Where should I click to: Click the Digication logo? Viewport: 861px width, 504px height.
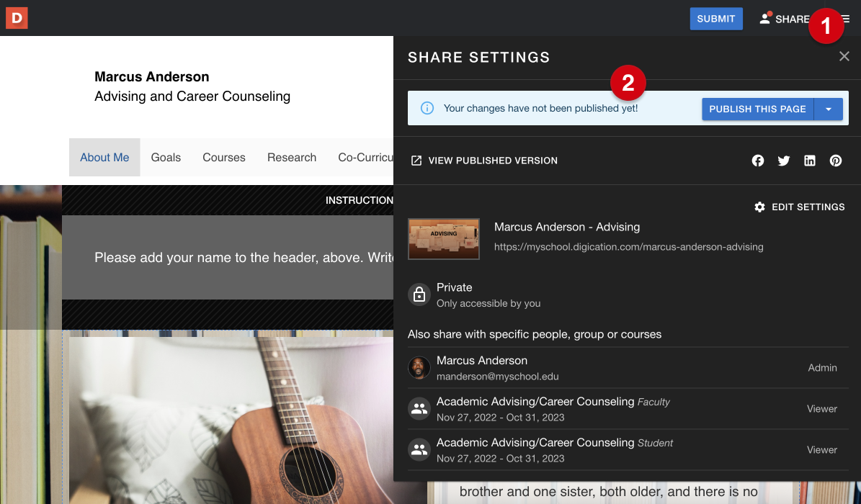[17, 17]
